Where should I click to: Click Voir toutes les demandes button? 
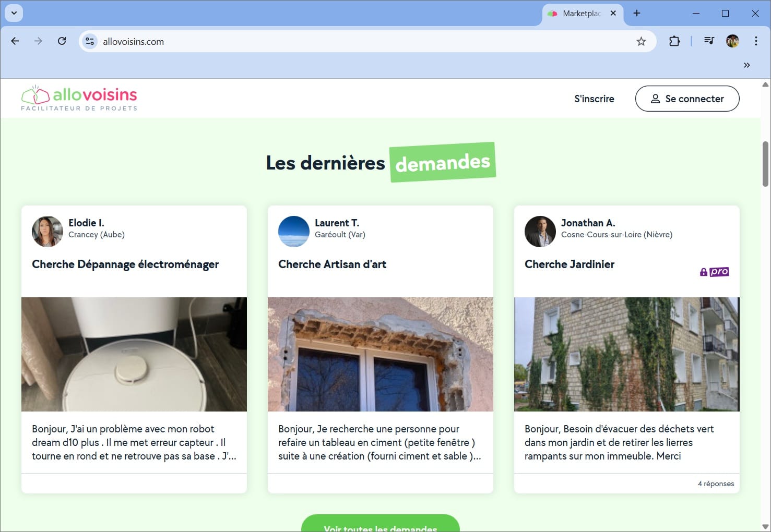tap(380, 526)
